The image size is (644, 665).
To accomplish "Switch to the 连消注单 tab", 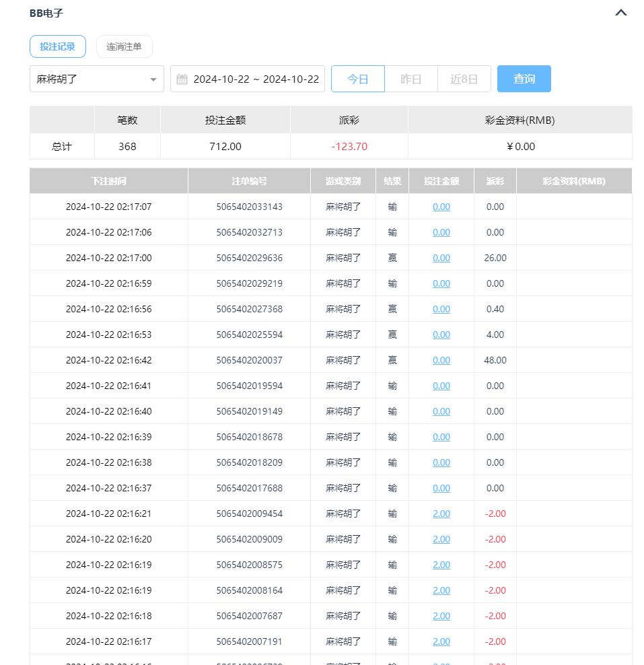I will (124, 46).
